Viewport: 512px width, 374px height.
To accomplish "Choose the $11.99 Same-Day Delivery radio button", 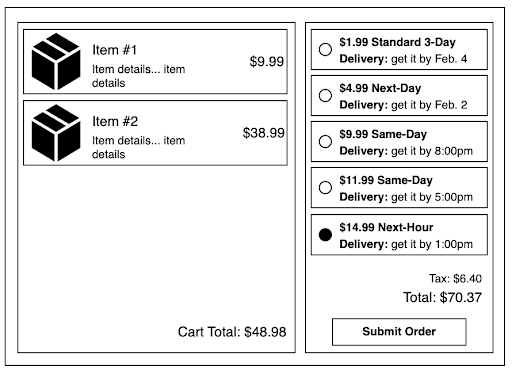I will click(325, 187).
